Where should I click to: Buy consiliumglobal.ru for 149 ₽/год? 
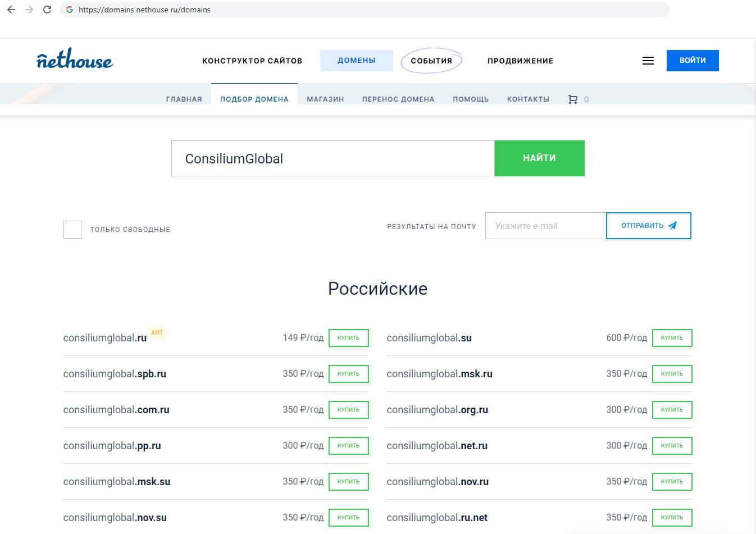click(348, 338)
